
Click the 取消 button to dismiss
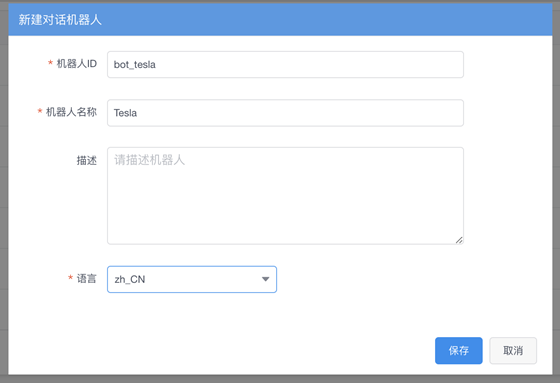pos(513,350)
